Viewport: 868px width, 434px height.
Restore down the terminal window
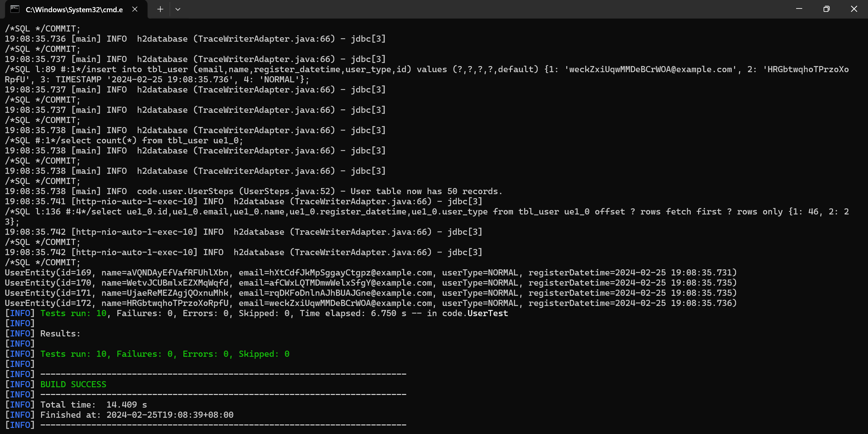coord(826,9)
